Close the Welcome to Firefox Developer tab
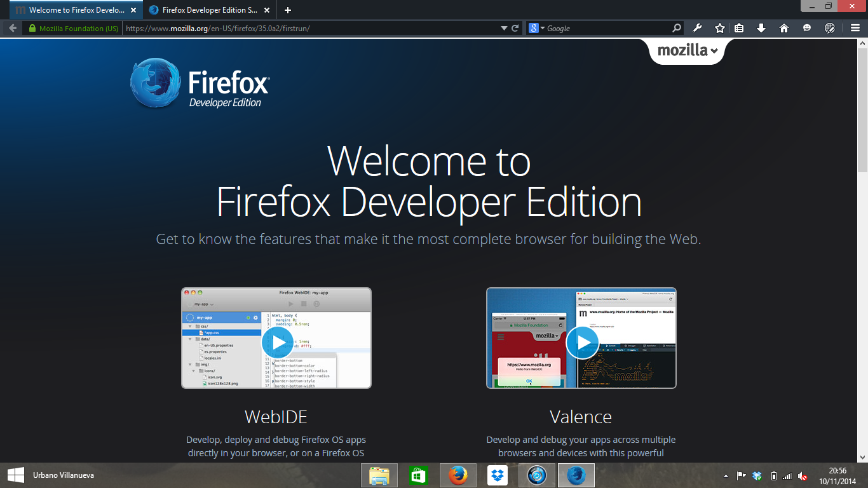 point(133,10)
